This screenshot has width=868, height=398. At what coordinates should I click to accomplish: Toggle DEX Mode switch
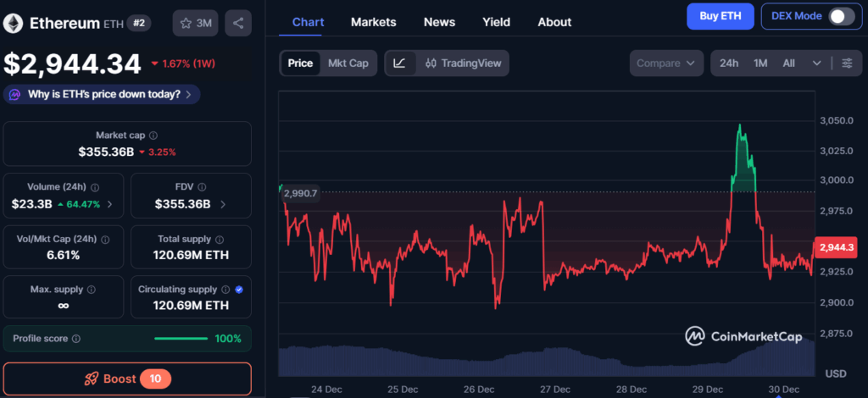(841, 16)
